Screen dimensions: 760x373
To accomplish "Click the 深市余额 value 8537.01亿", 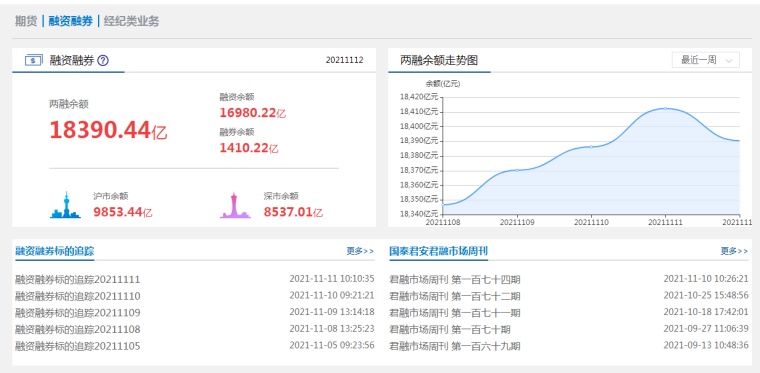I will tap(293, 212).
